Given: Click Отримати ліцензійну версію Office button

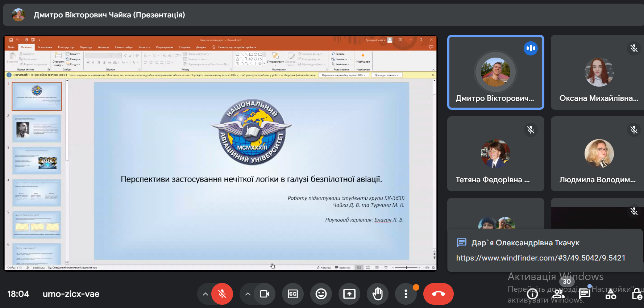Looking at the screenshot, I should [x=344, y=75].
